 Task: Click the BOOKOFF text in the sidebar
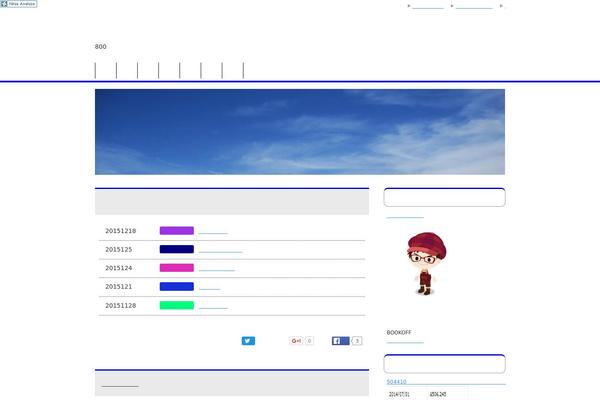point(399,332)
